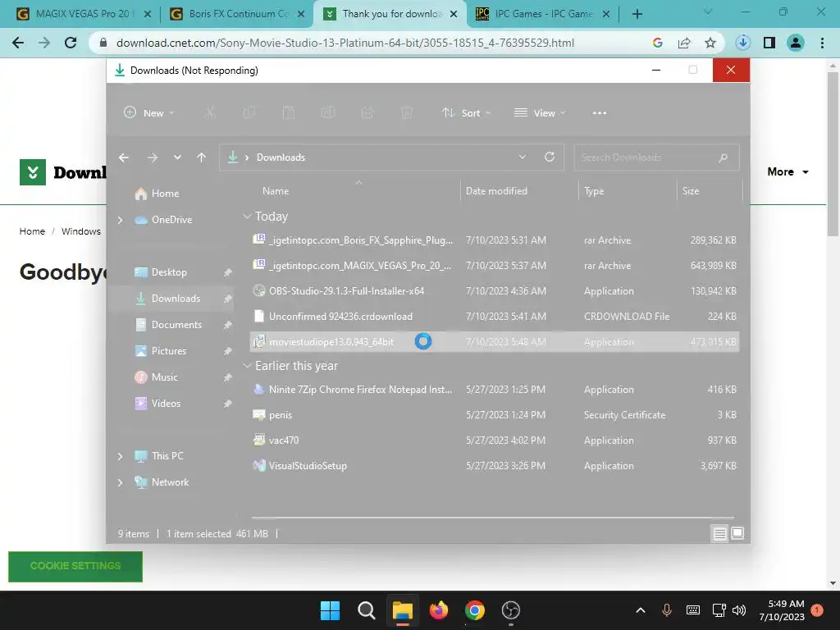This screenshot has width=840, height=630.
Task: Select Music in navigation pane
Action: point(164,377)
